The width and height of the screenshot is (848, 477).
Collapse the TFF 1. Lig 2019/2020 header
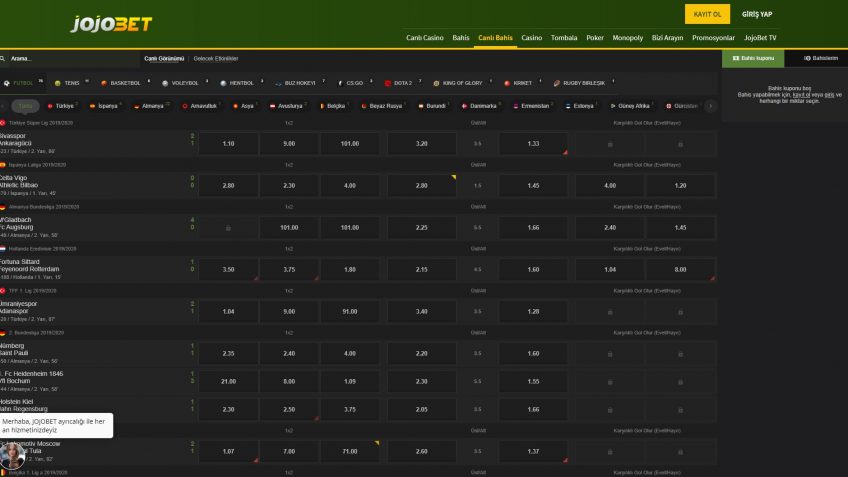pos(358,291)
